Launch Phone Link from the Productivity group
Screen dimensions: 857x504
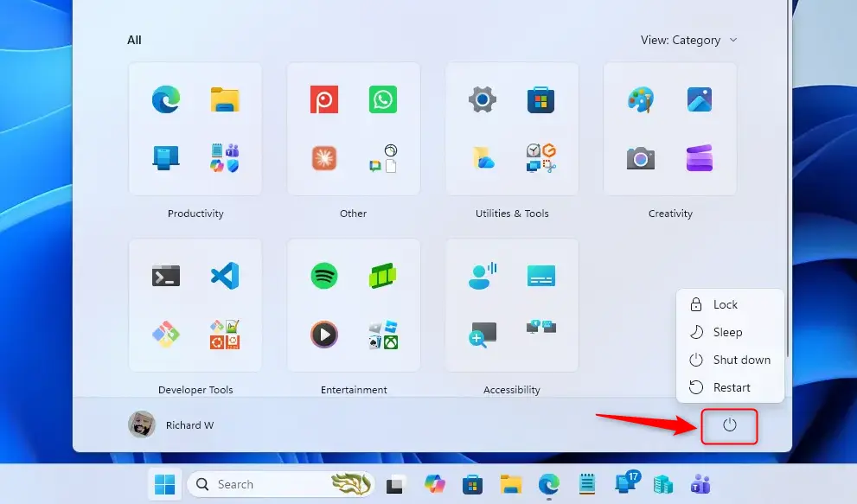[166, 158]
